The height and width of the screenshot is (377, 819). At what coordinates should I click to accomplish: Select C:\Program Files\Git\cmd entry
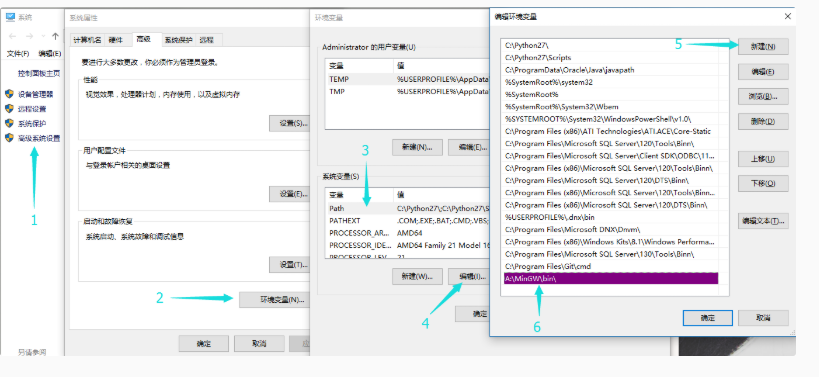click(611, 266)
